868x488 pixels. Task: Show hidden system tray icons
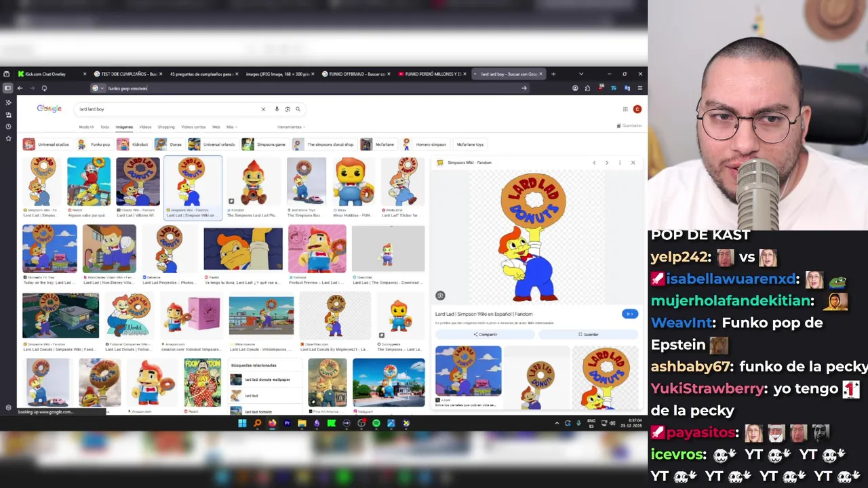coord(557,423)
